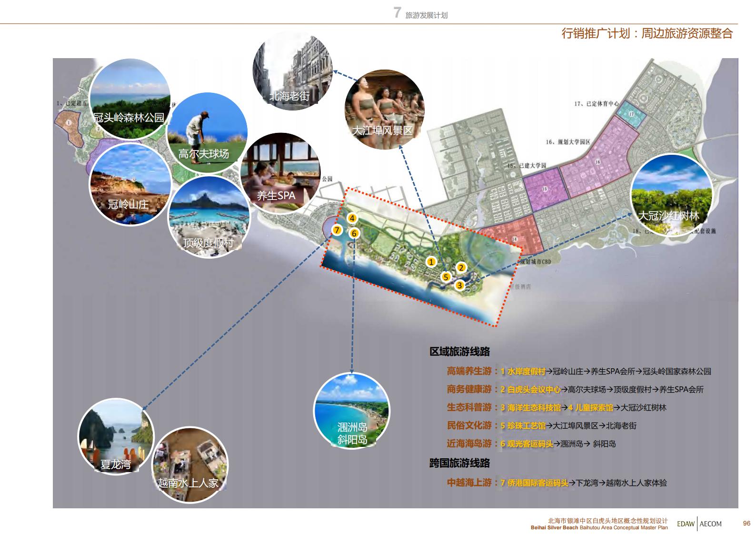Open the 养生SPA circular photo
The height and width of the screenshot is (535, 756).
[x=280, y=173]
